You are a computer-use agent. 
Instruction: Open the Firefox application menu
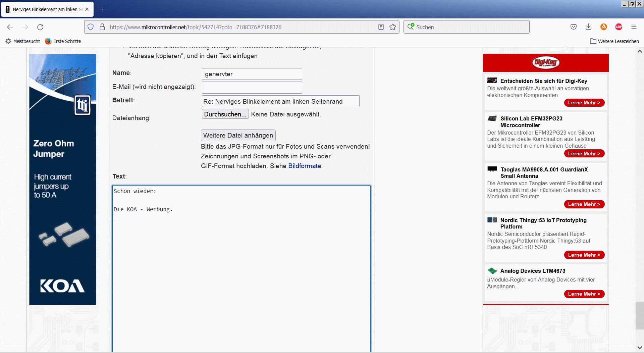click(634, 27)
